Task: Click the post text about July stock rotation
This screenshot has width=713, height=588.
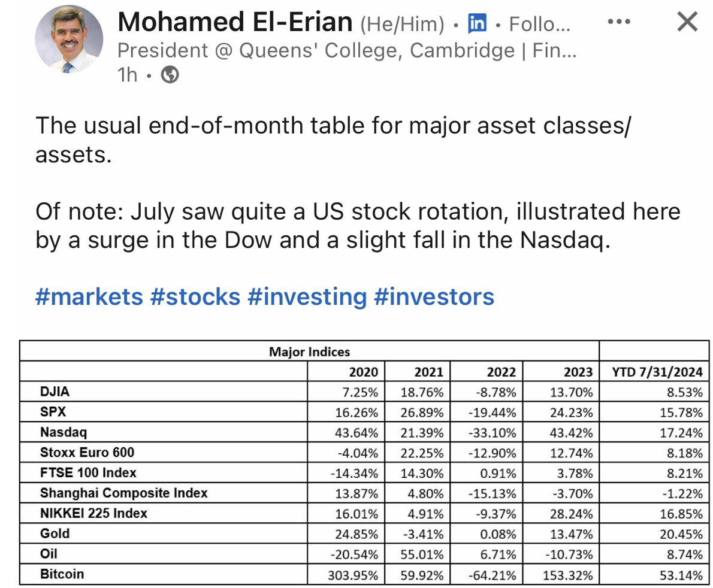Action: (x=358, y=226)
